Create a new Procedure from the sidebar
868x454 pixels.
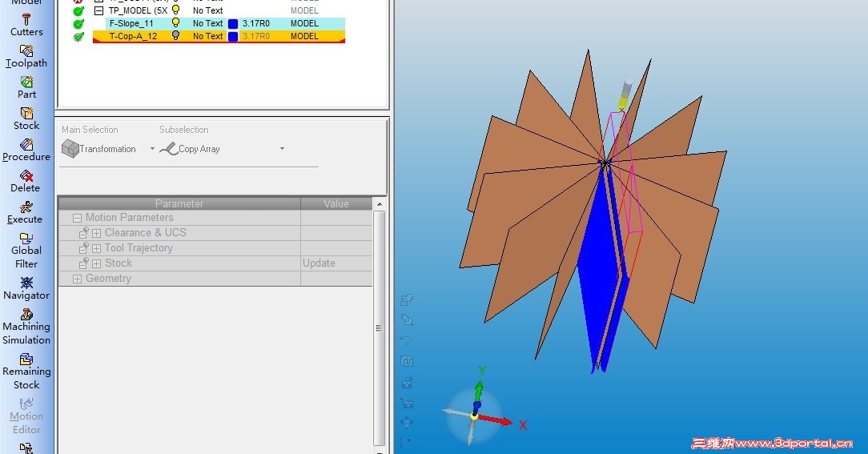click(x=26, y=150)
